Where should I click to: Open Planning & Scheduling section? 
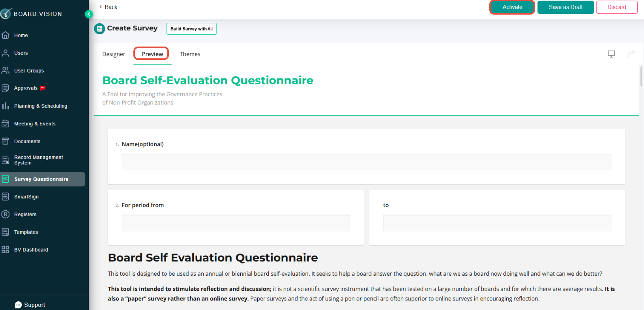(41, 106)
